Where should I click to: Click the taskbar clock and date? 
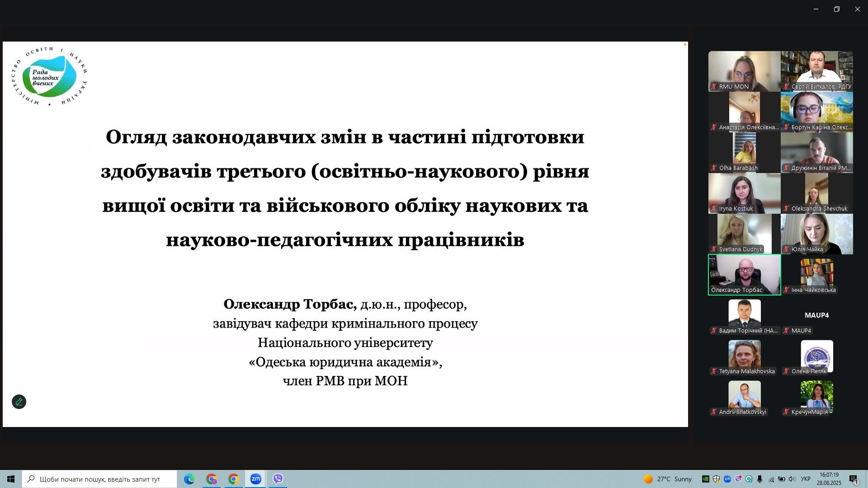click(x=829, y=479)
